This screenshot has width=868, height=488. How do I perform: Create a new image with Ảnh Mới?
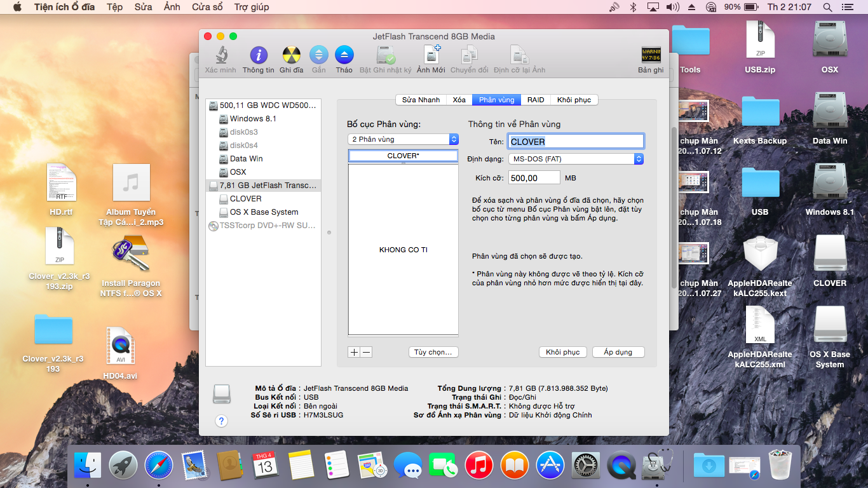click(x=431, y=55)
